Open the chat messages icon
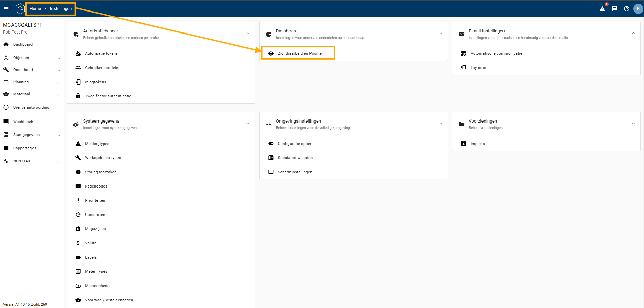Screen dimensions: 644x308 615,9
